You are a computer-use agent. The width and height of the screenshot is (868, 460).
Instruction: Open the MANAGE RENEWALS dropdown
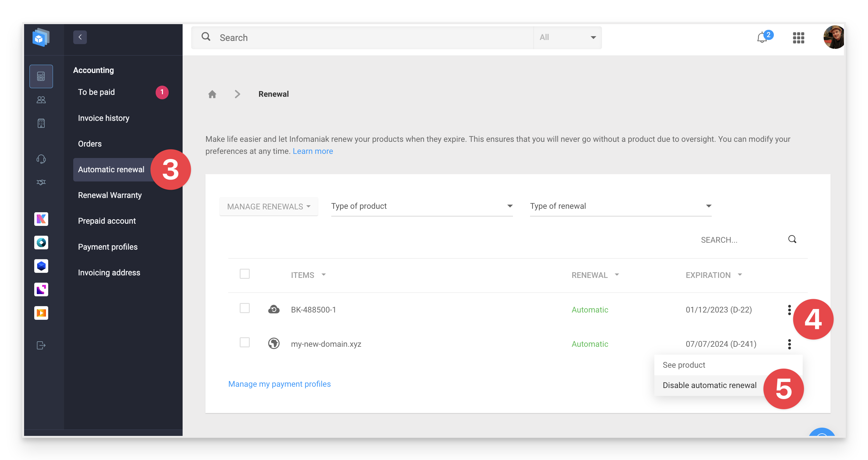tap(269, 207)
